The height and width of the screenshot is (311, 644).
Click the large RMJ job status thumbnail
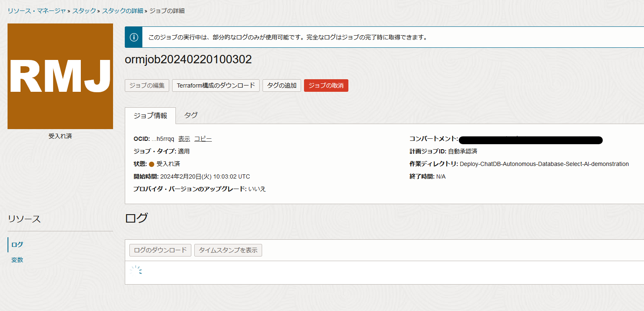(x=60, y=76)
